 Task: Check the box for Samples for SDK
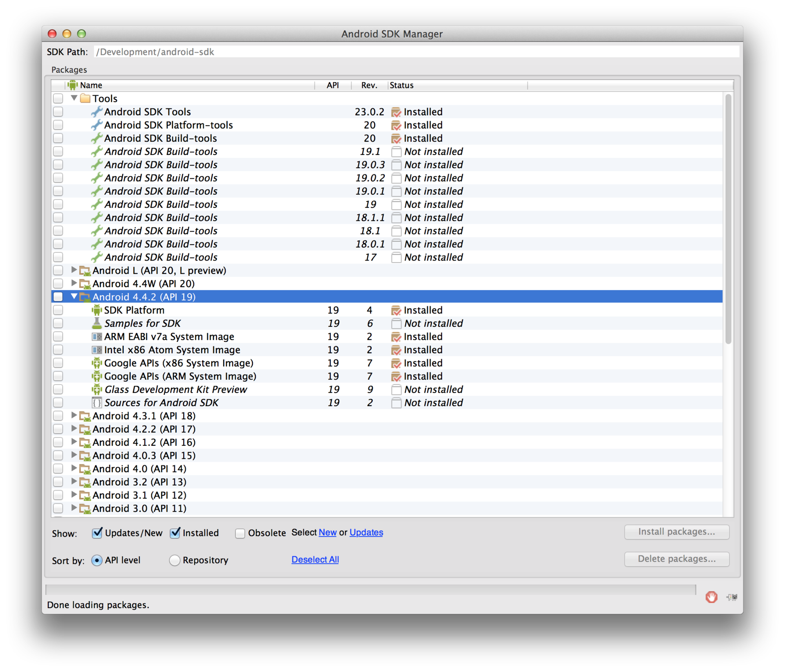(58, 323)
